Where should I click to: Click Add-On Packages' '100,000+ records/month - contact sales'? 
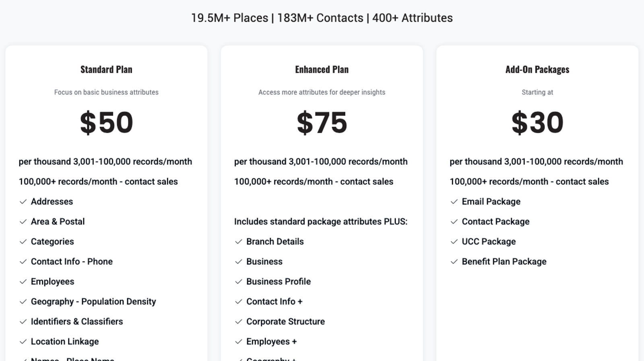529,182
